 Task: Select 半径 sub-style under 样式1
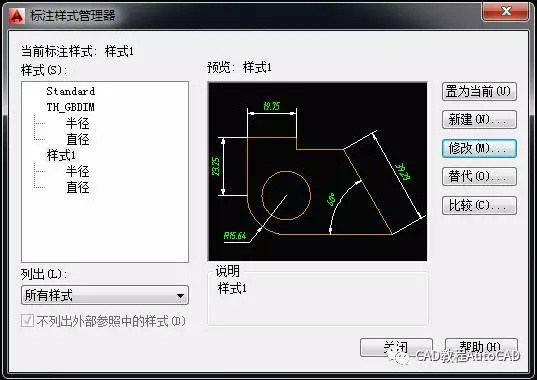point(78,171)
